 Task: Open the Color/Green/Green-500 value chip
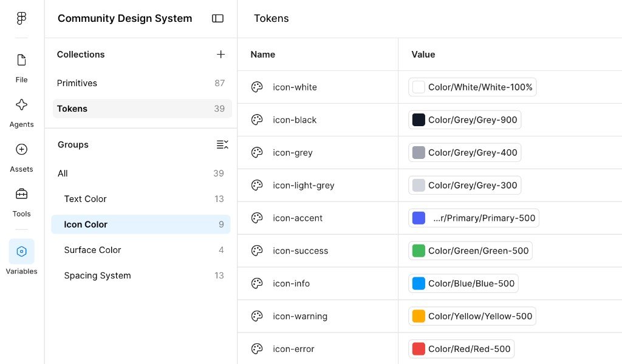click(x=471, y=251)
